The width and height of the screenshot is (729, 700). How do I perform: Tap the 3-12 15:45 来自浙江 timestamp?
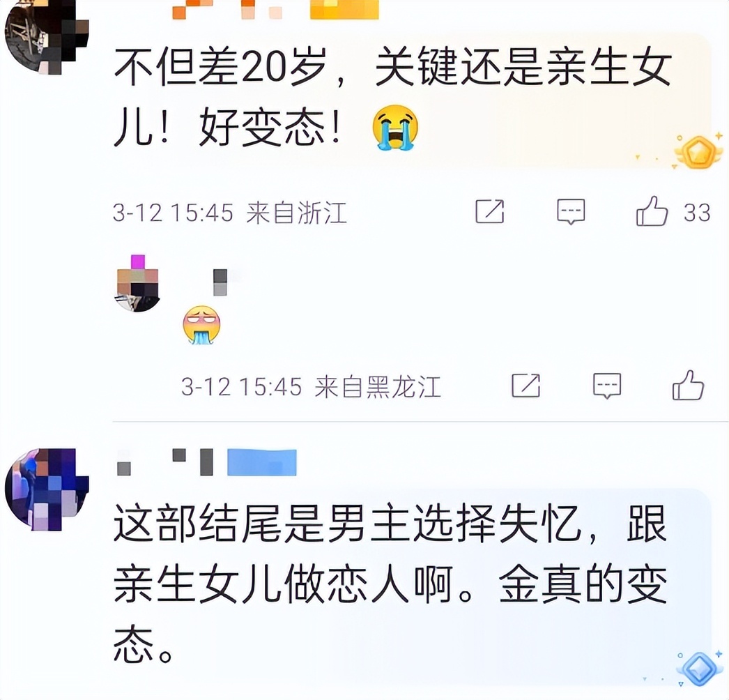tap(230, 213)
